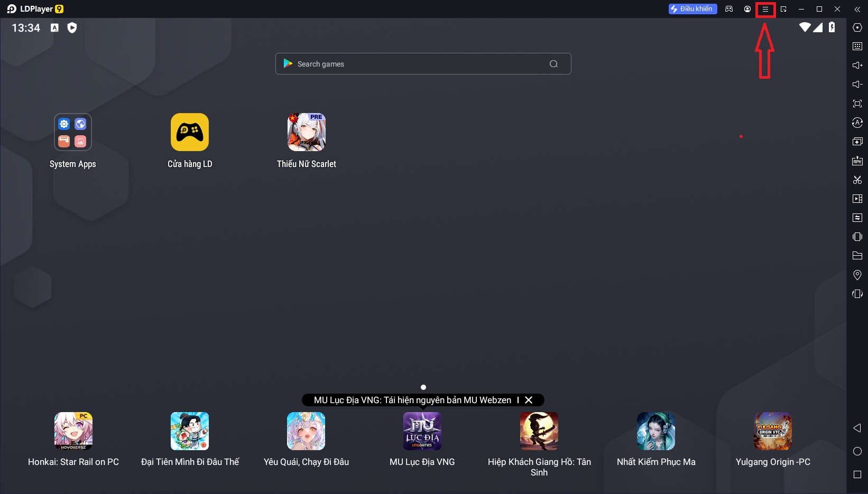The width and height of the screenshot is (868, 494).
Task: Open the virtual location pin icon
Action: [x=857, y=275]
